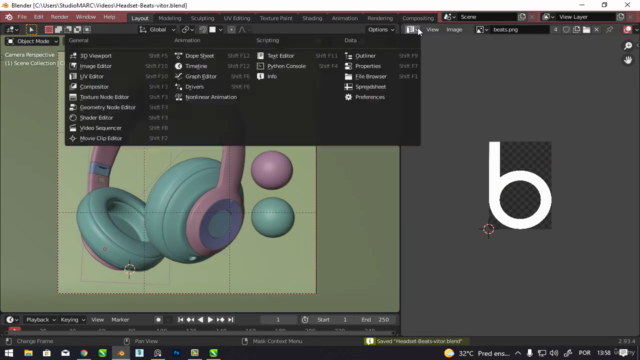
Task: Click the Timeline editor icon
Action: pos(178,66)
